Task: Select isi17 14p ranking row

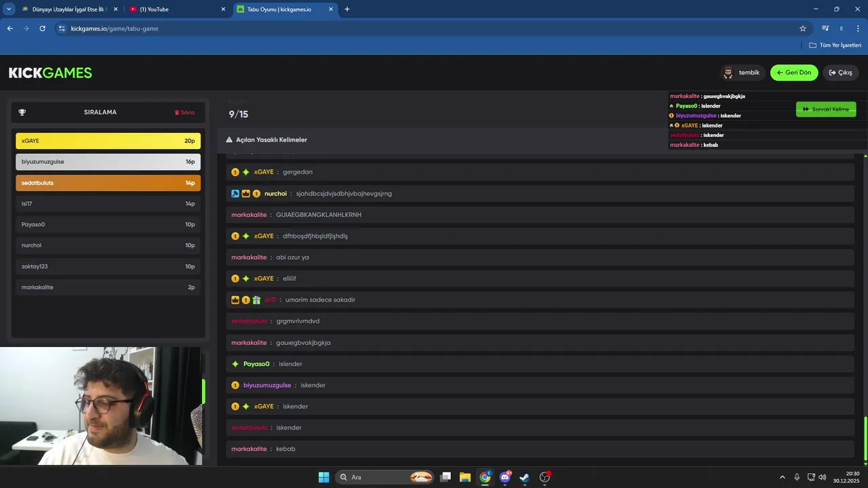Action: [108, 203]
